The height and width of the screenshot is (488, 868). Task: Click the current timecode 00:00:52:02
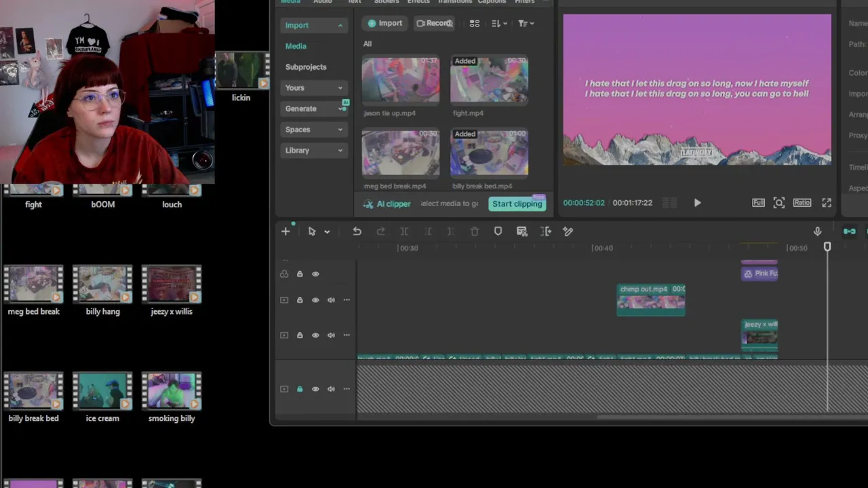pos(584,203)
